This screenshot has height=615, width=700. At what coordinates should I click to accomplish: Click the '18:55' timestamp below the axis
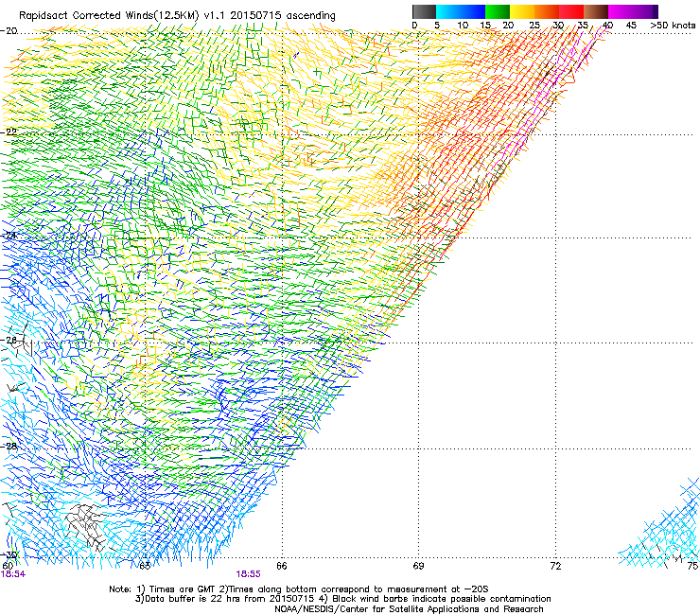248,574
